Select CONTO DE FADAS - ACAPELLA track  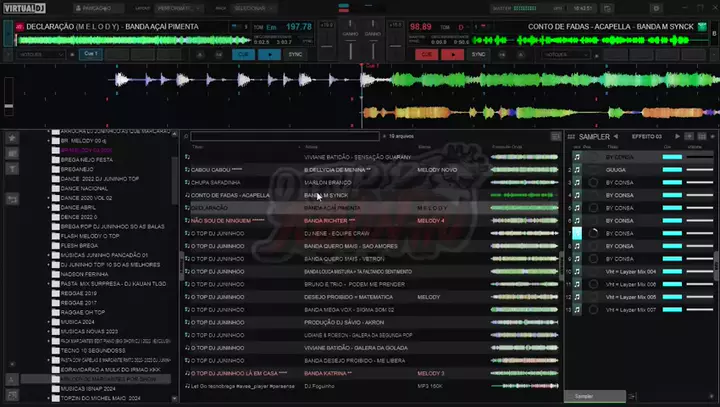point(371,195)
